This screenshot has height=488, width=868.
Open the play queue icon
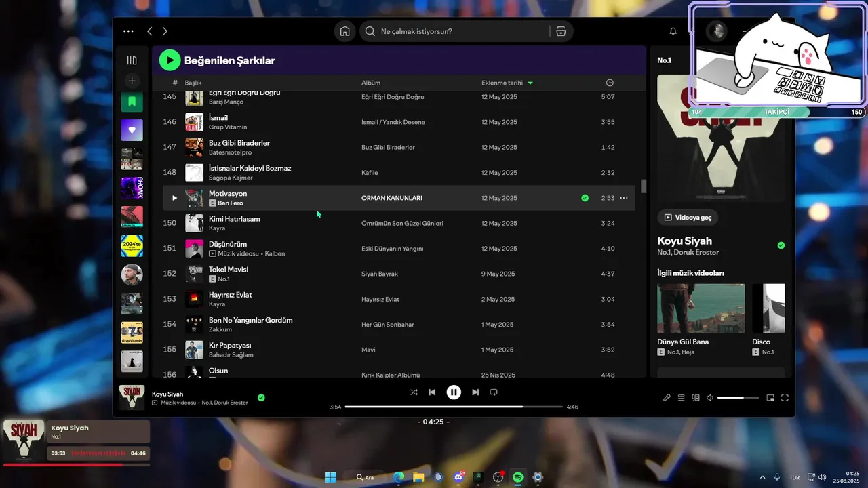682,398
